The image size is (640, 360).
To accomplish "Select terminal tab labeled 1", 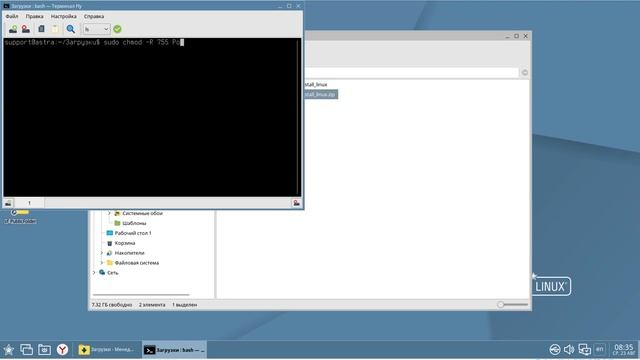I will [29, 203].
